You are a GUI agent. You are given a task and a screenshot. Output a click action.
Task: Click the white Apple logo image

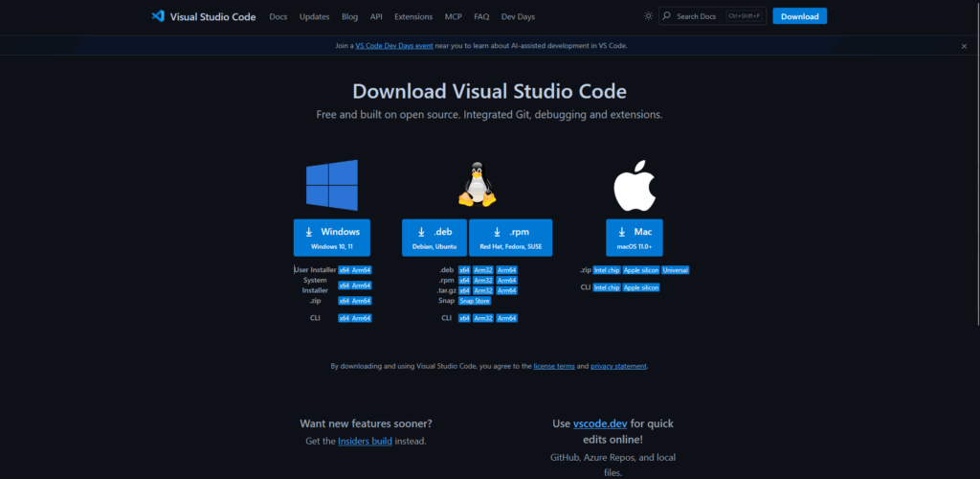point(635,185)
